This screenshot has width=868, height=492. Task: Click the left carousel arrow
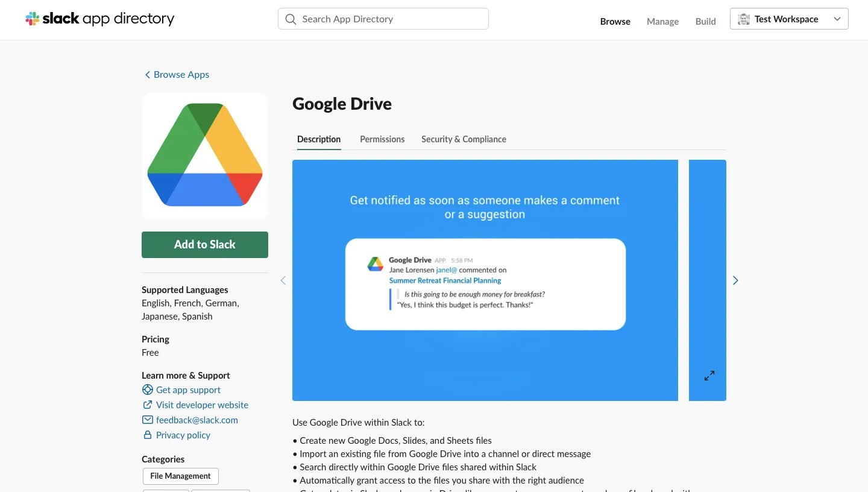(283, 280)
